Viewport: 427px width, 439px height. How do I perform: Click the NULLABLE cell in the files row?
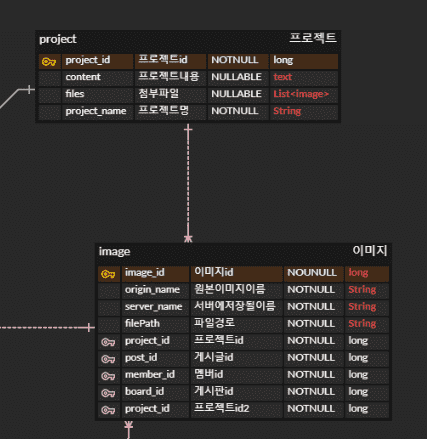tap(238, 95)
